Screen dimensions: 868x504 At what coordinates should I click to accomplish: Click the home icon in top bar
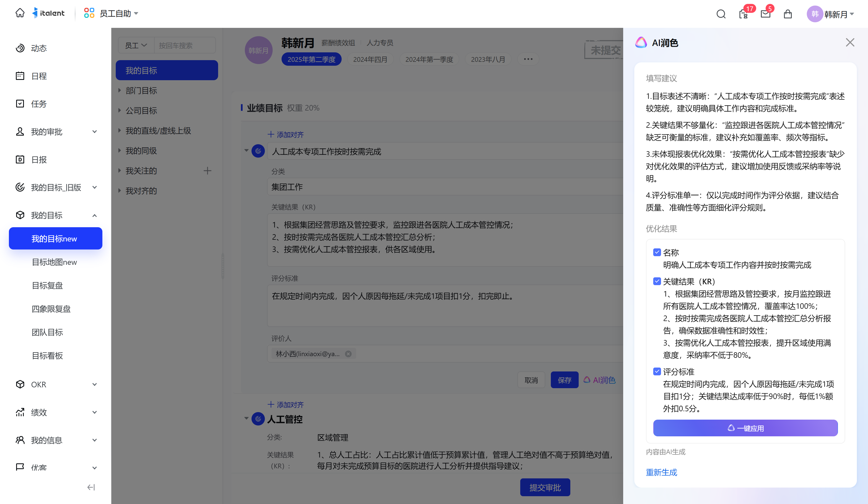coord(20,13)
